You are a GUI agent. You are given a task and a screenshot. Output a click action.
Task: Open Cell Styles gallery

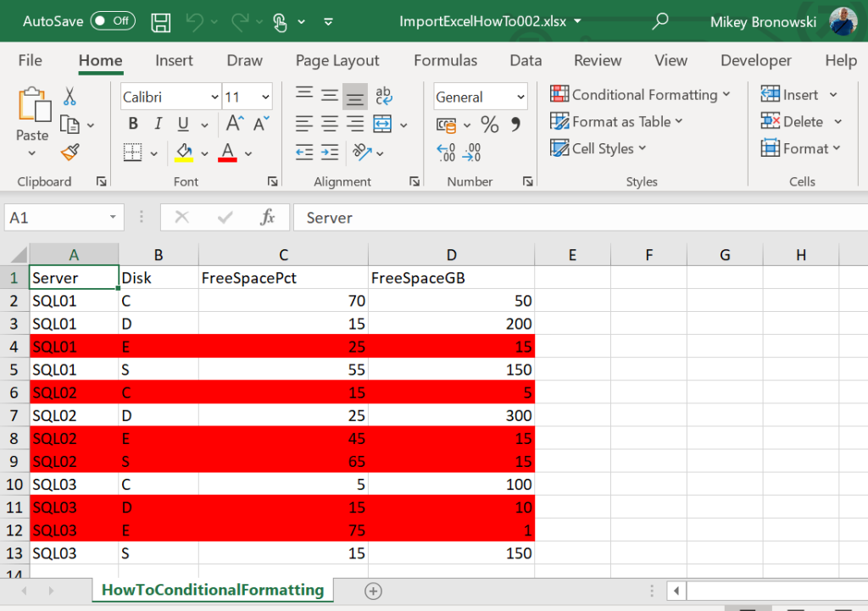tap(598, 148)
